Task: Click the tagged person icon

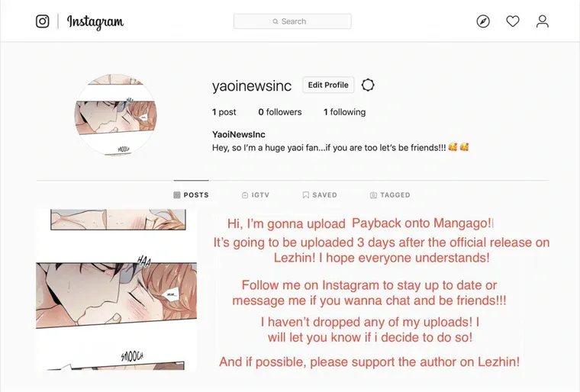Action: (374, 195)
